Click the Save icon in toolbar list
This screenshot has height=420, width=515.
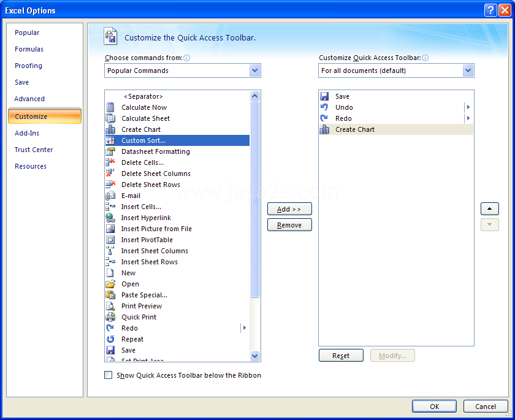click(324, 96)
